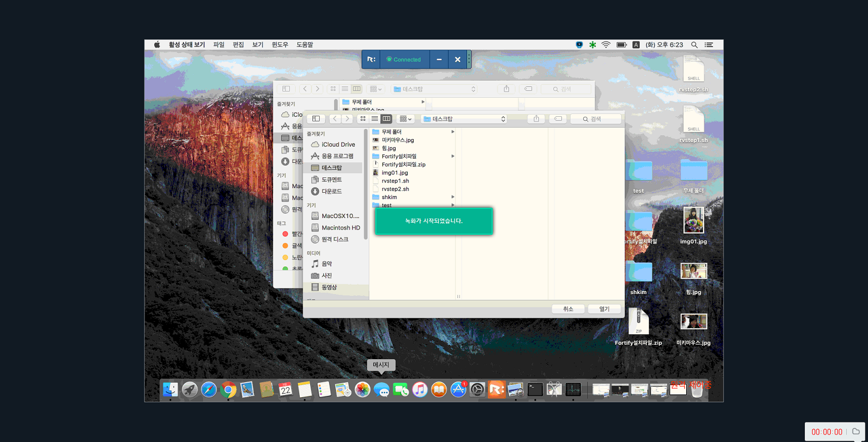
Task: Open the Apple menu
Action: point(156,44)
